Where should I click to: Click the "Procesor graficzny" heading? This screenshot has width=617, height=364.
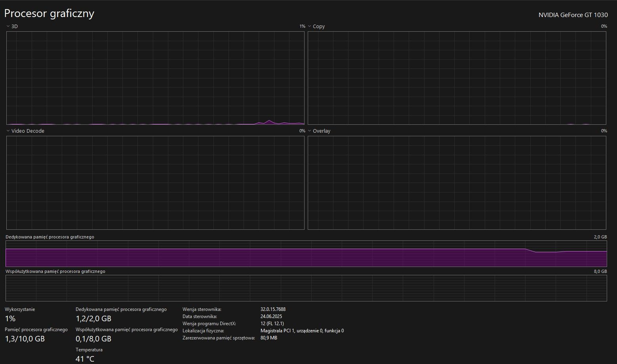49,13
